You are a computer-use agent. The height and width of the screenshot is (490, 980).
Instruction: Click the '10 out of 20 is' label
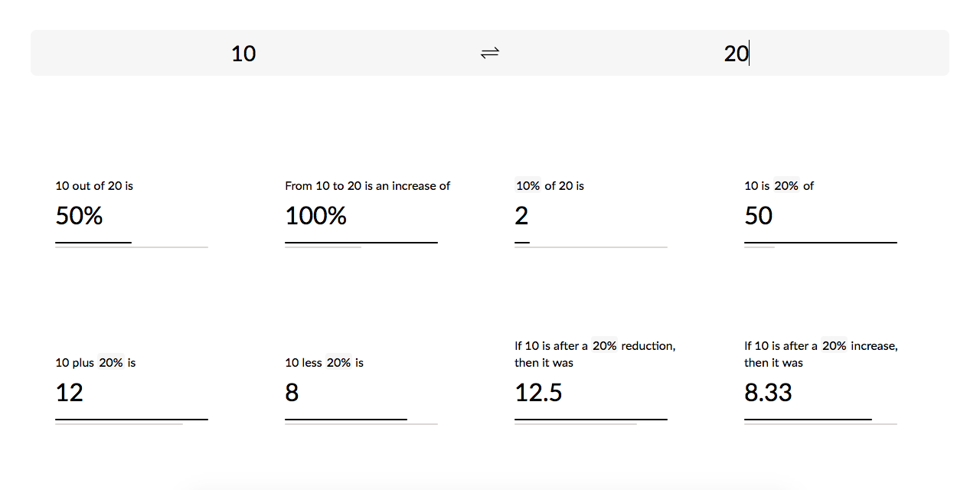click(94, 186)
